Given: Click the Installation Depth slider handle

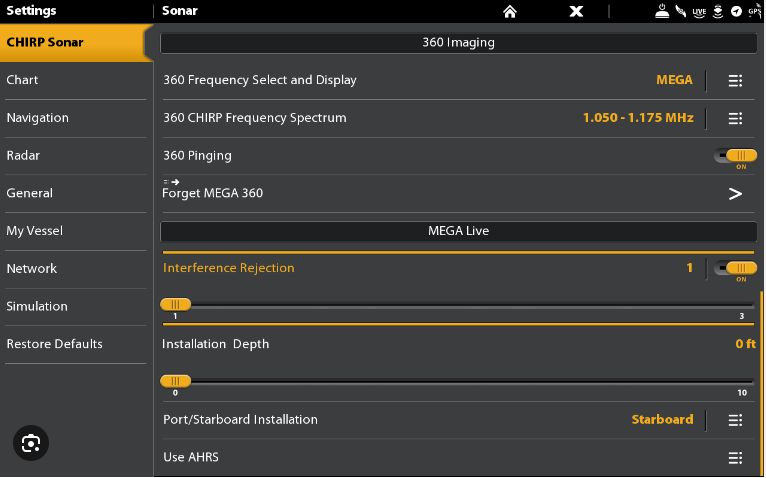Looking at the screenshot, I should click(x=175, y=380).
